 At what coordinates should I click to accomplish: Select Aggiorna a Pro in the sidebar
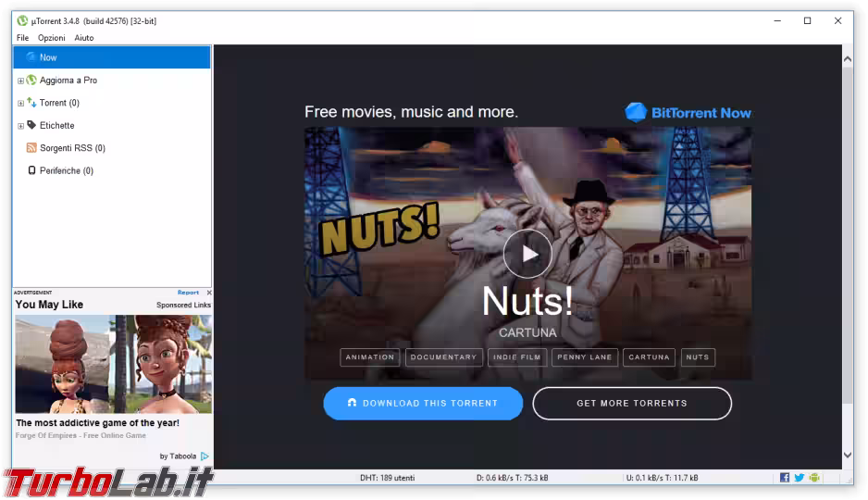[68, 81]
